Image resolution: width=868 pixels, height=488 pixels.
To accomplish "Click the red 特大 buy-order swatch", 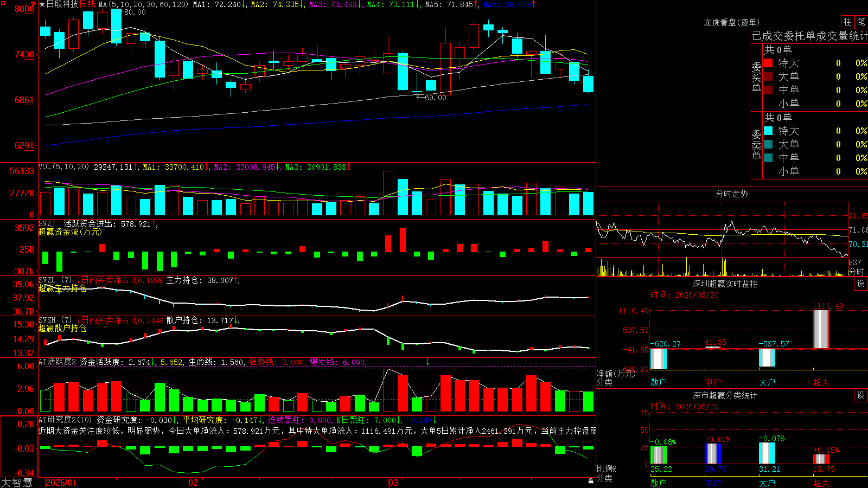I will 768,63.
